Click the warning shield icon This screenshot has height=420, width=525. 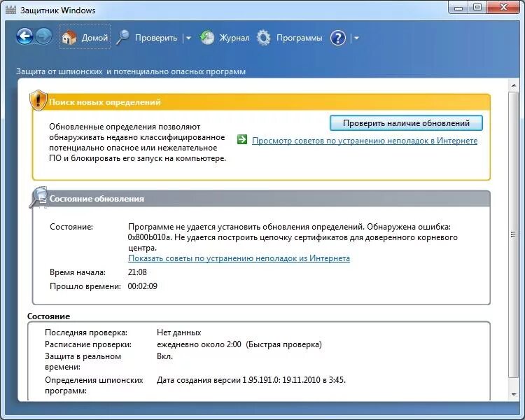tap(38, 100)
